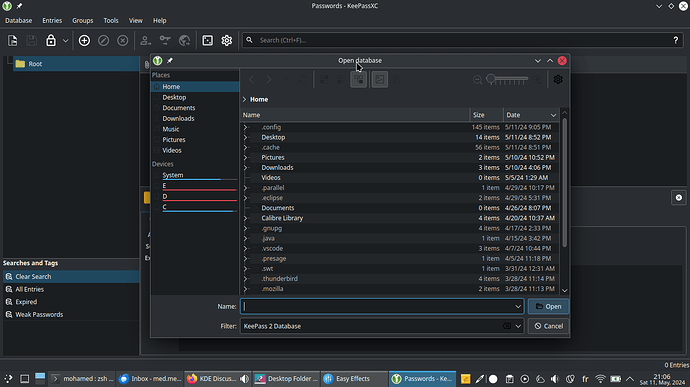Open the Name field history dropdown arrow
The height and width of the screenshot is (387, 690).
518,306
